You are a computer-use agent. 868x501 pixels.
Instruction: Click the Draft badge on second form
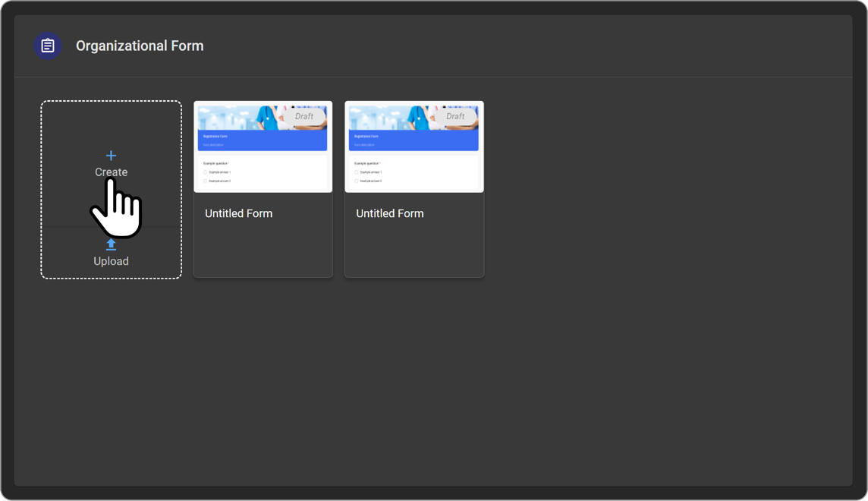point(455,116)
